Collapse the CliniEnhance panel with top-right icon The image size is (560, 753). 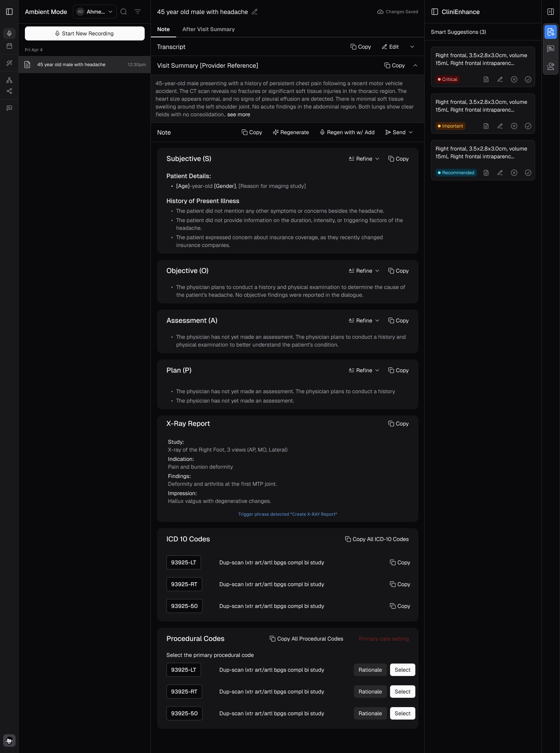pyautogui.click(x=551, y=12)
